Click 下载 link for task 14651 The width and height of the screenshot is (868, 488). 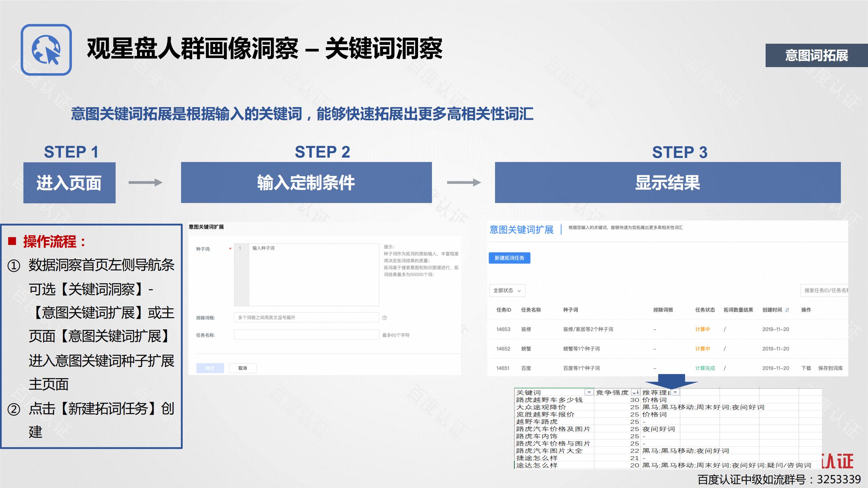pos(806,368)
